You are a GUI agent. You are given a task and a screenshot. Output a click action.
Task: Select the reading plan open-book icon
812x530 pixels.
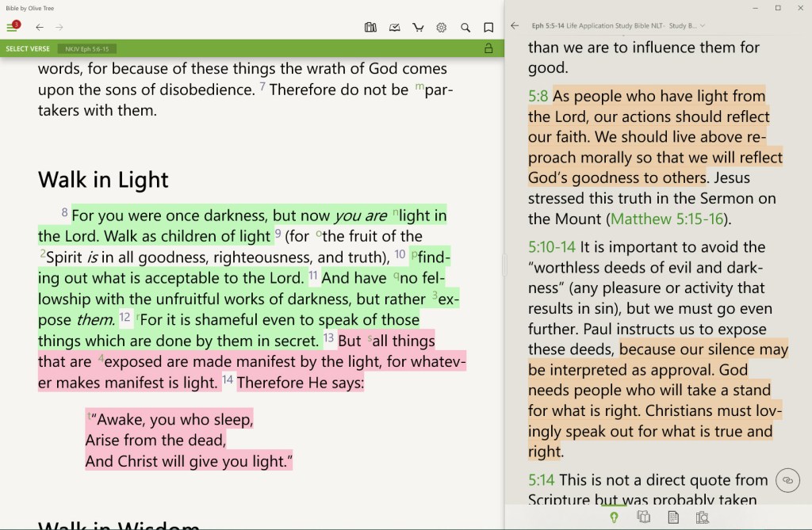point(394,27)
